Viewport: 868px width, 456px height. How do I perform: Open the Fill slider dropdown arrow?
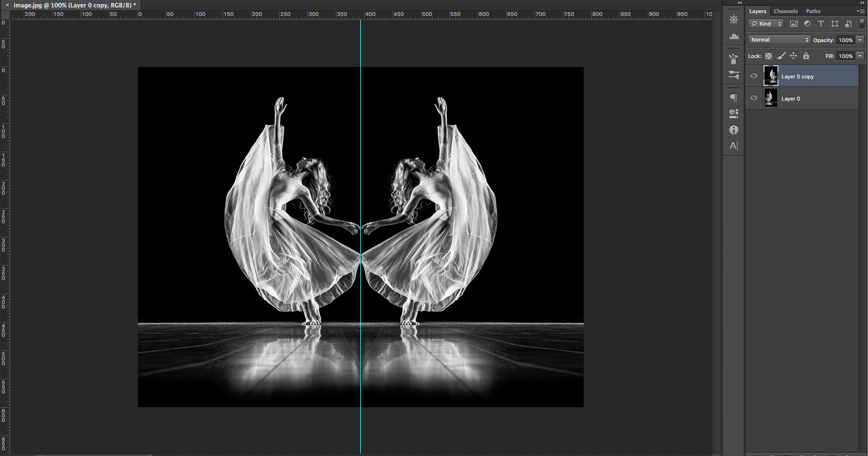[x=860, y=56]
